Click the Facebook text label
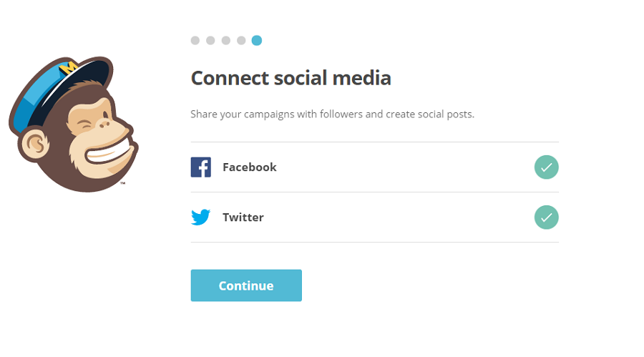Image resolution: width=644 pixels, height=357 pixels. (x=249, y=167)
